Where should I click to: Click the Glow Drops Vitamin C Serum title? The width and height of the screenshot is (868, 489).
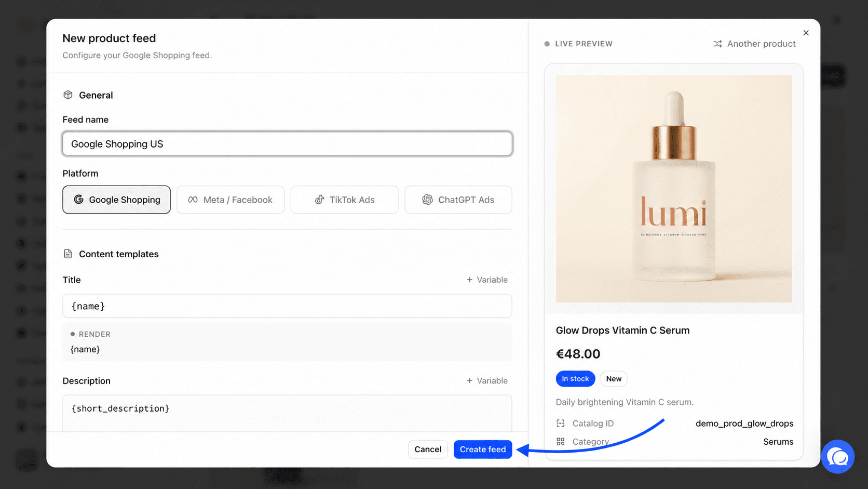tap(623, 331)
